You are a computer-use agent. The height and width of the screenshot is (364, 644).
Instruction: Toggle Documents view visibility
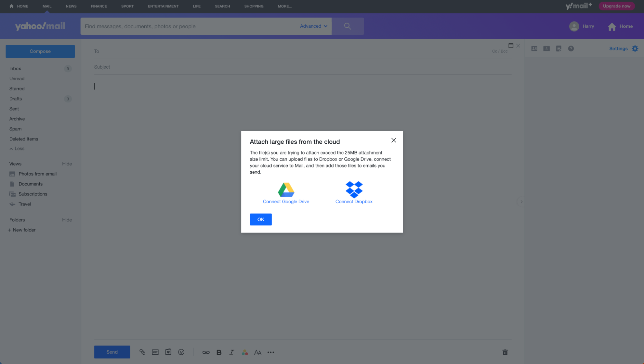click(30, 184)
